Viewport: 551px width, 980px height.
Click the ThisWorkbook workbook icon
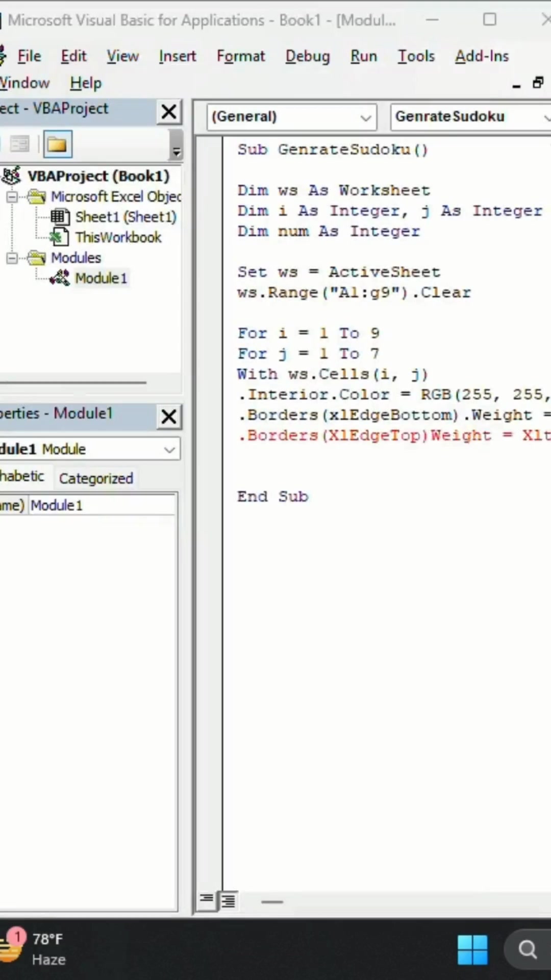click(x=60, y=237)
